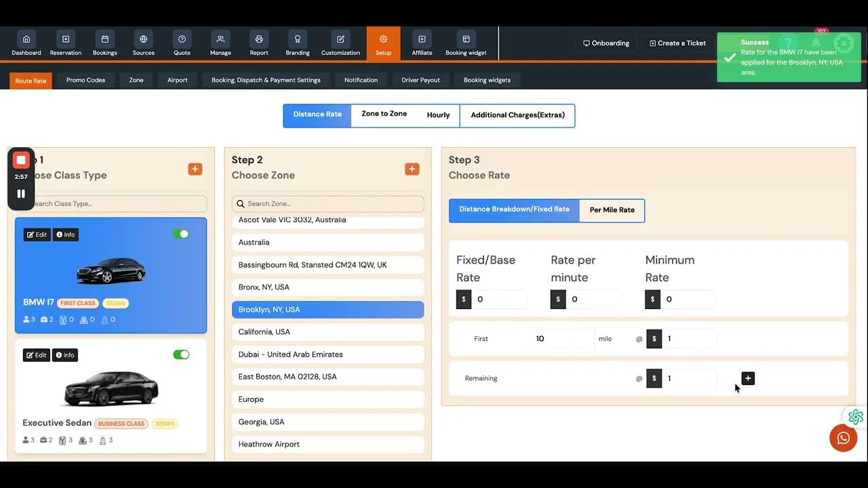Select the Bronx, NY, USA zone
868x488 pixels.
coord(328,287)
